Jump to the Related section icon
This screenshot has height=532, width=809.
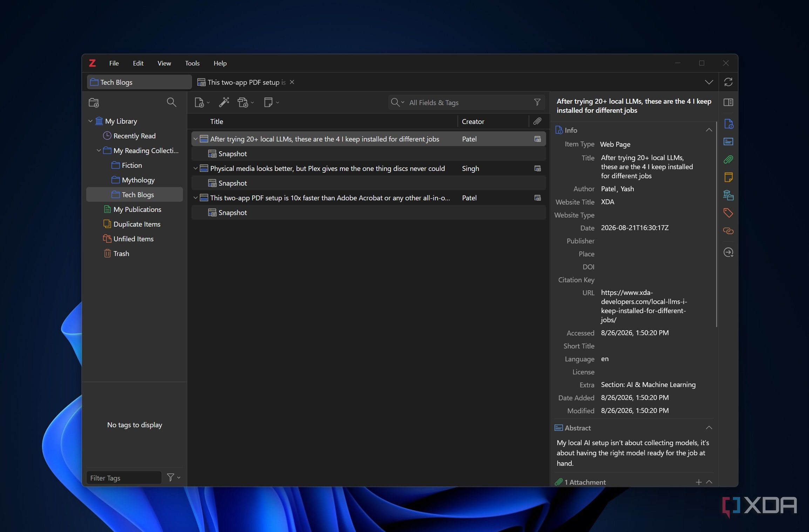[728, 231]
